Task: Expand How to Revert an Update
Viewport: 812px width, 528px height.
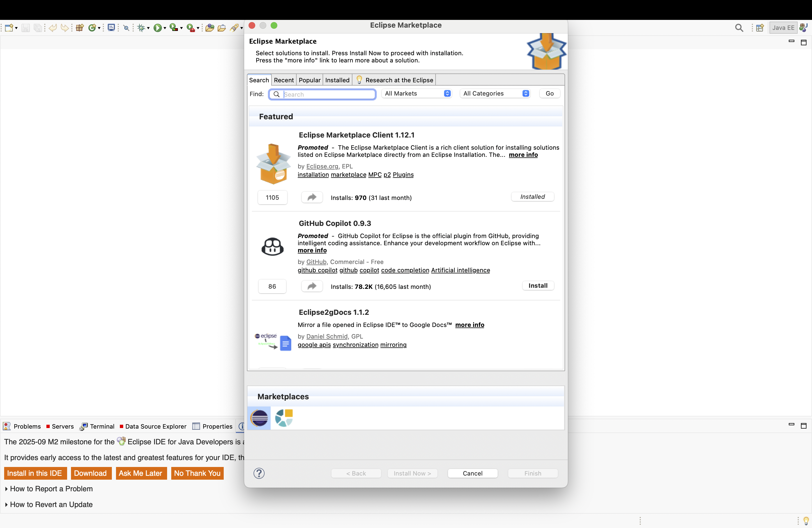Action: click(49, 505)
